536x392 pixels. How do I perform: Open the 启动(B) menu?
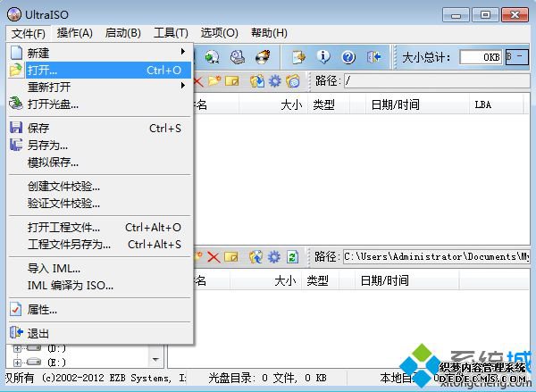pyautogui.click(x=122, y=33)
